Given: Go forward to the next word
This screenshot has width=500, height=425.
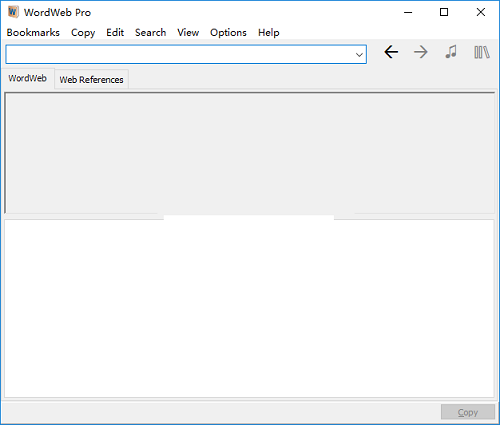Looking at the screenshot, I should pos(421,52).
